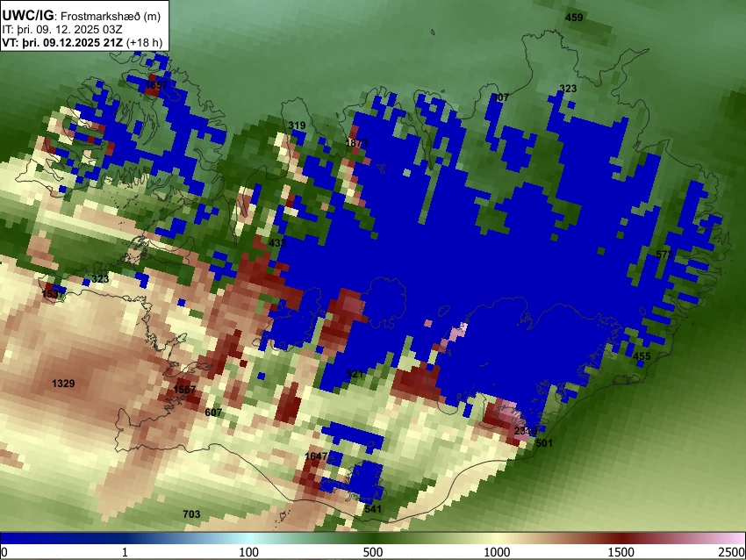Click the 'Frostmarkshæð (m)' map title
Image resolution: width=746 pixels, height=560 pixels.
(111, 16)
